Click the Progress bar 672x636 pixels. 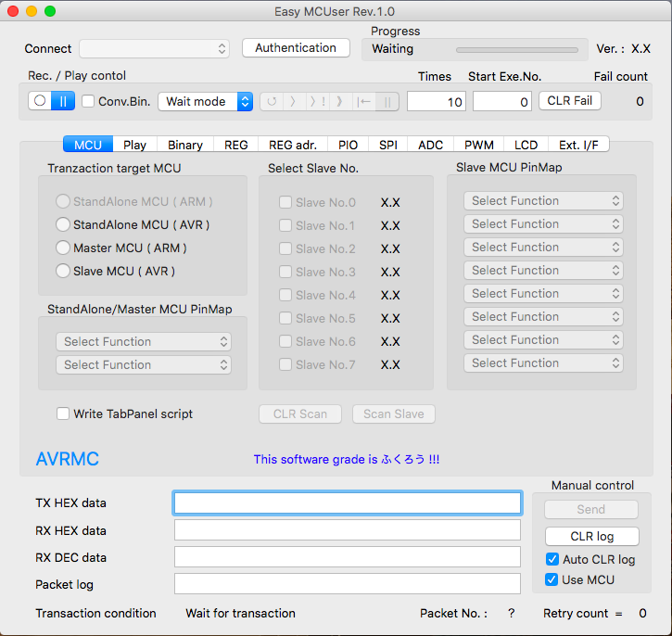coord(517,50)
